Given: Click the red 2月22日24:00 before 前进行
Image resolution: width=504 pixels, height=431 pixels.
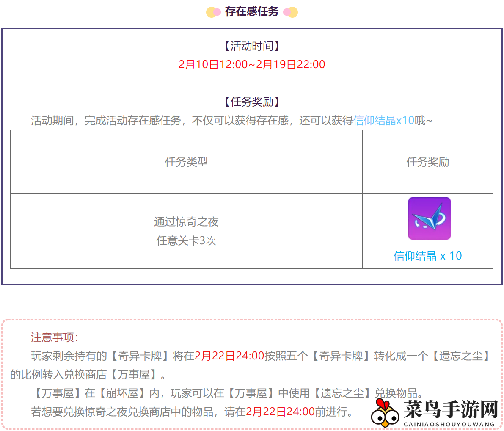Looking at the screenshot, I should click(x=280, y=412).
